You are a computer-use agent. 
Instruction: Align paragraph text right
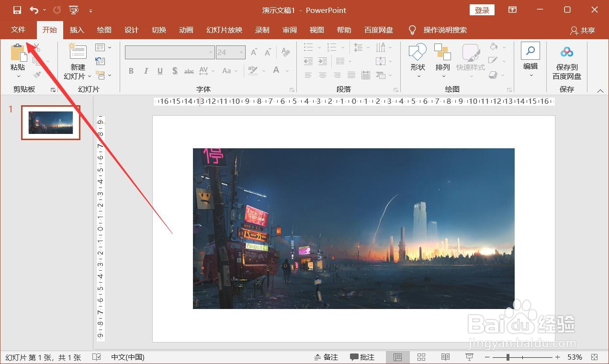pos(337,75)
